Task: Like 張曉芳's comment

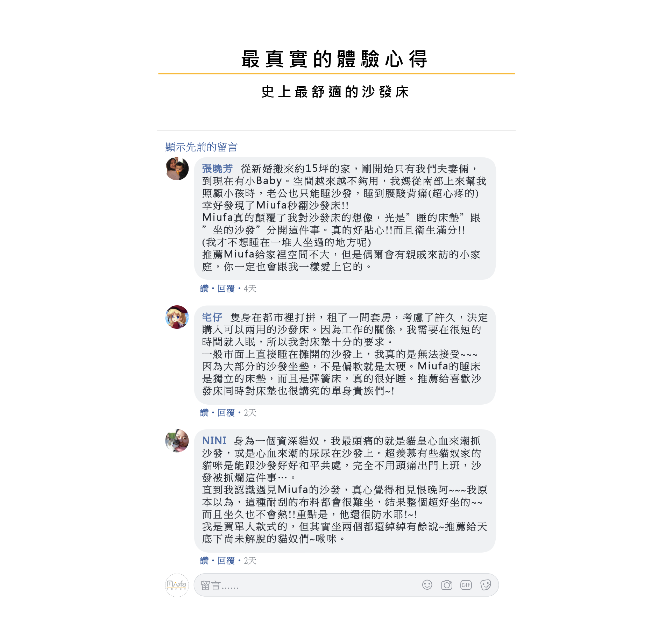Action: (204, 289)
